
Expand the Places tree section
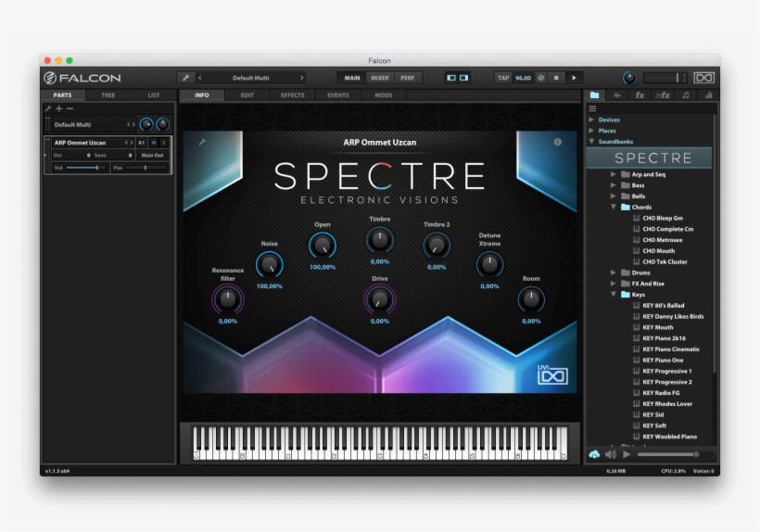pyautogui.click(x=591, y=131)
